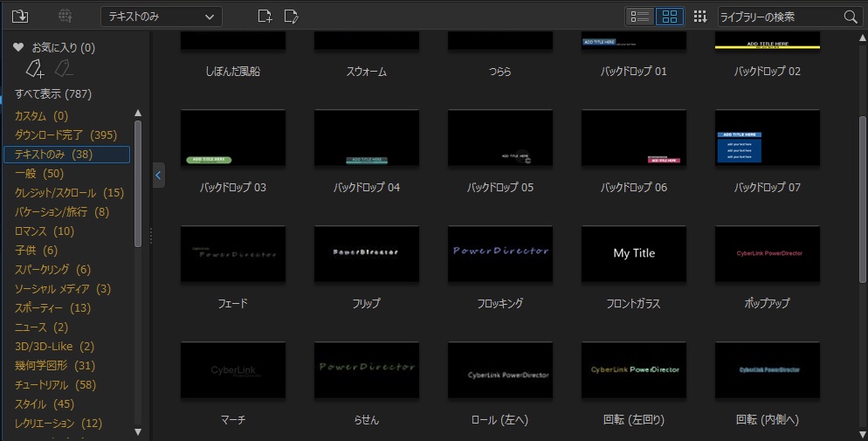Select the バックドロップ 05 thumbnail
The height and width of the screenshot is (441, 868).
coord(500,138)
